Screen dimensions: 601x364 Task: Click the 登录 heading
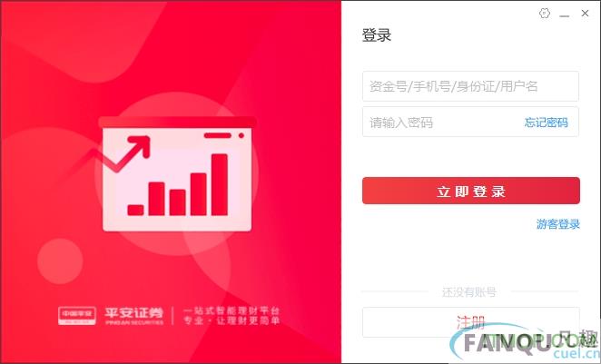click(x=377, y=35)
